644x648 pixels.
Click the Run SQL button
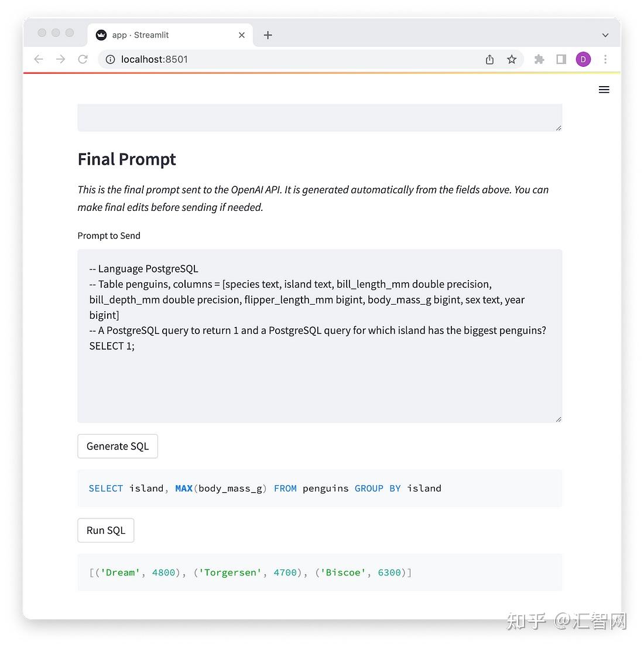click(x=106, y=530)
